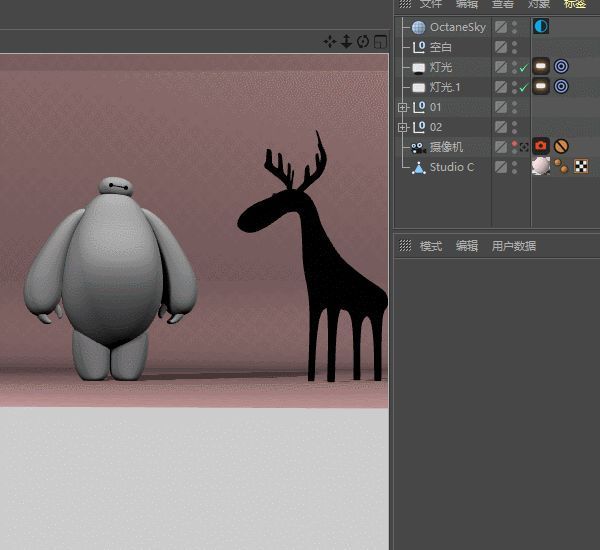Click the active camera indicator on 摄像机
The width and height of the screenshot is (600, 550).
pyautogui.click(x=524, y=147)
